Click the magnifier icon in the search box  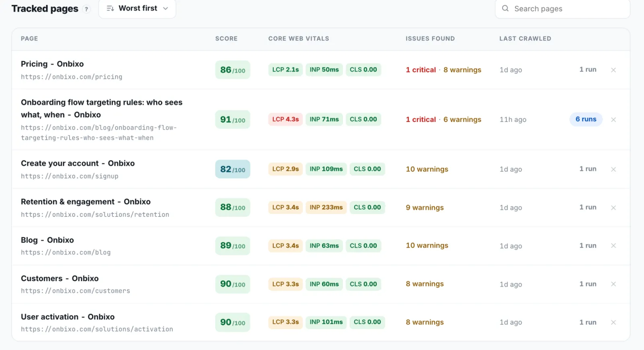point(505,8)
